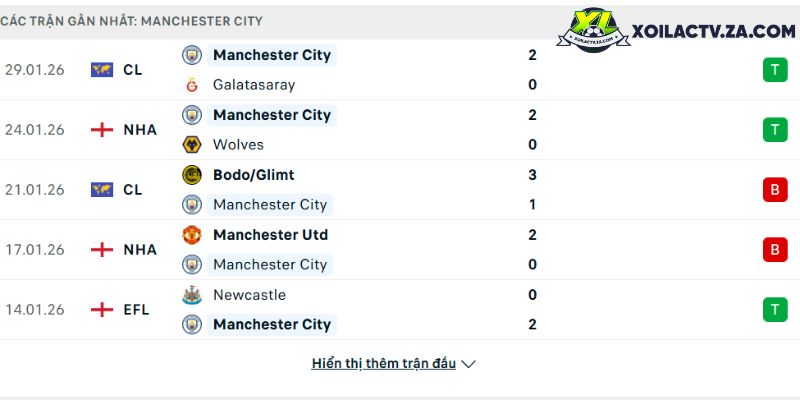Viewport: 800px width, 400px height.
Task: Click the Wolves club crest icon
Action: click(x=192, y=145)
